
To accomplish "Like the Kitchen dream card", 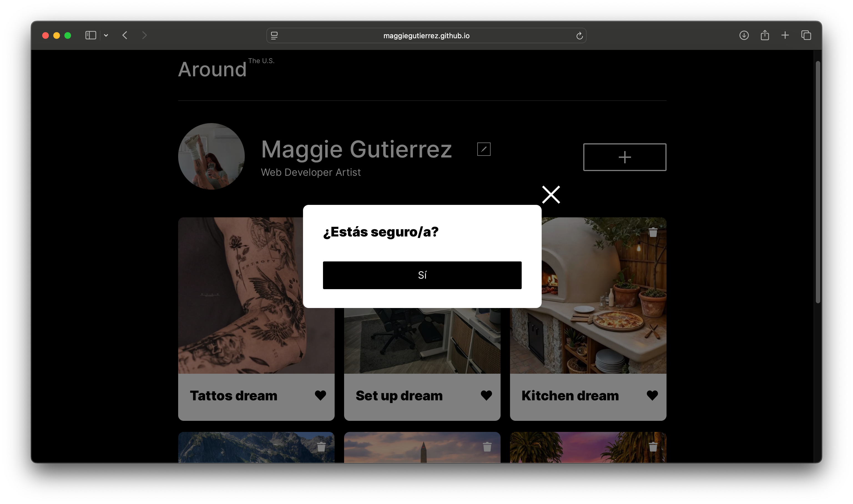I will (652, 395).
